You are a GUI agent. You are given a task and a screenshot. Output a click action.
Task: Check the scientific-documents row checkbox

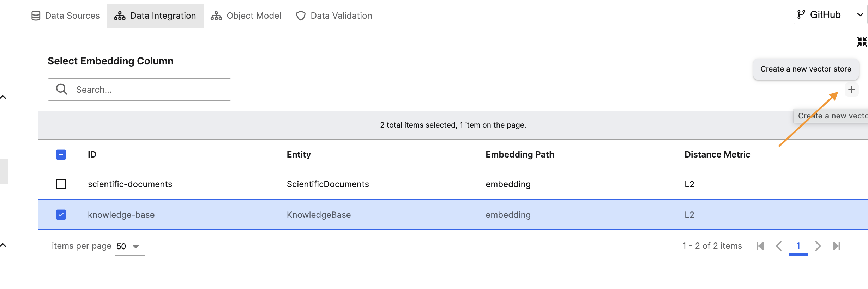pos(61,184)
